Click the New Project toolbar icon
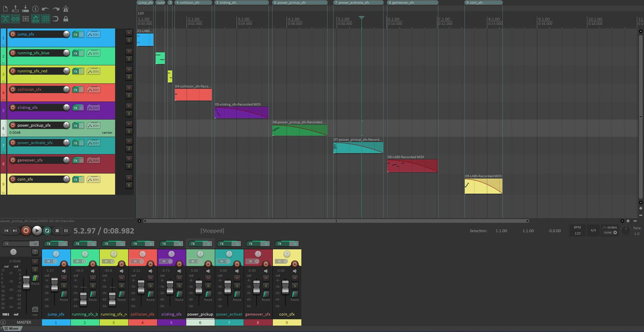644x332 pixels. (x=5, y=9)
